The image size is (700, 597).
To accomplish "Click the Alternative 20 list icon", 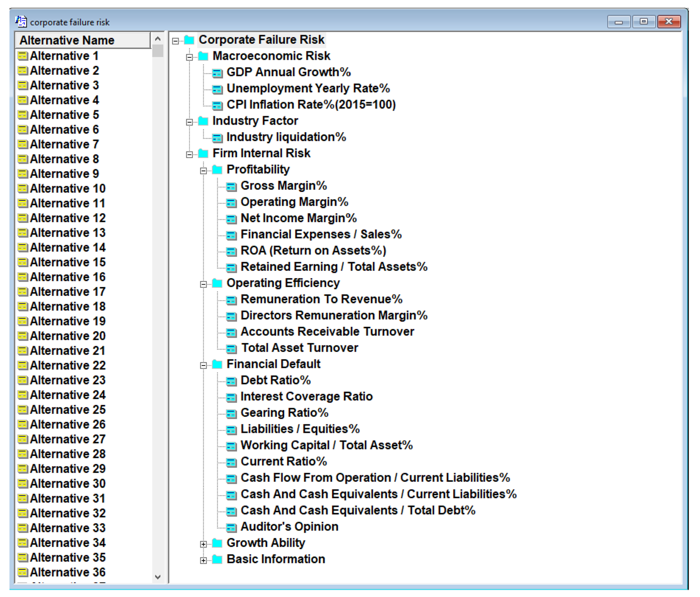I will (x=22, y=336).
